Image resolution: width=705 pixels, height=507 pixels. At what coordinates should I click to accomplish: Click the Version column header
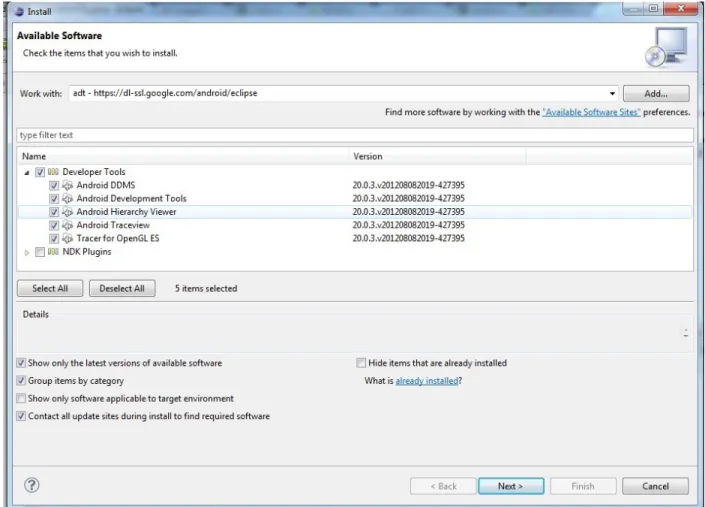coord(437,156)
